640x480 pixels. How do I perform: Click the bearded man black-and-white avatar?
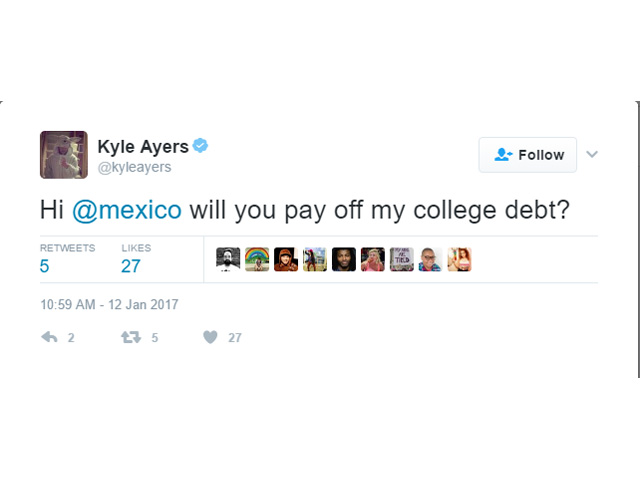(228, 259)
